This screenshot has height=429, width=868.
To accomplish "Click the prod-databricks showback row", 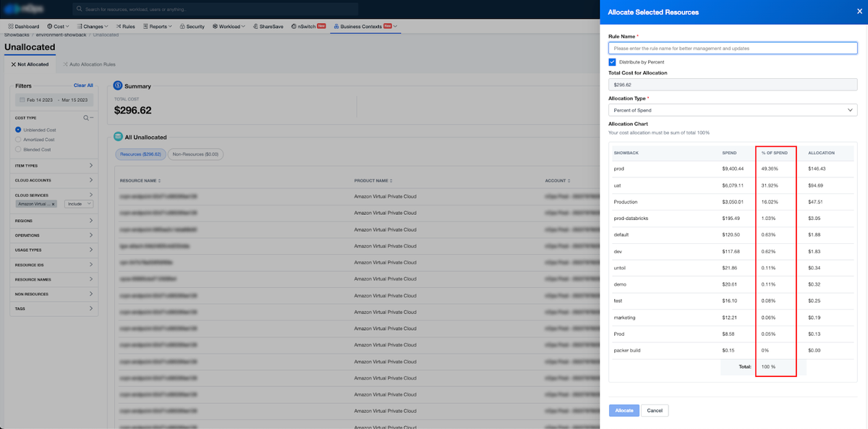I will [733, 218].
